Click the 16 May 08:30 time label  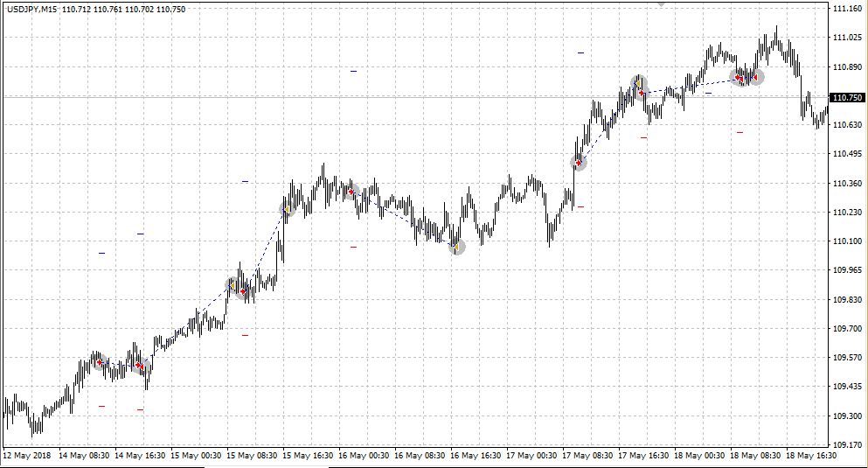(419, 456)
